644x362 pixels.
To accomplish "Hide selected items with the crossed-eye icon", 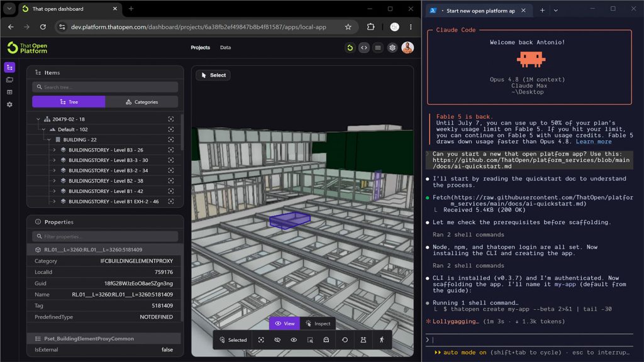I will (277, 340).
